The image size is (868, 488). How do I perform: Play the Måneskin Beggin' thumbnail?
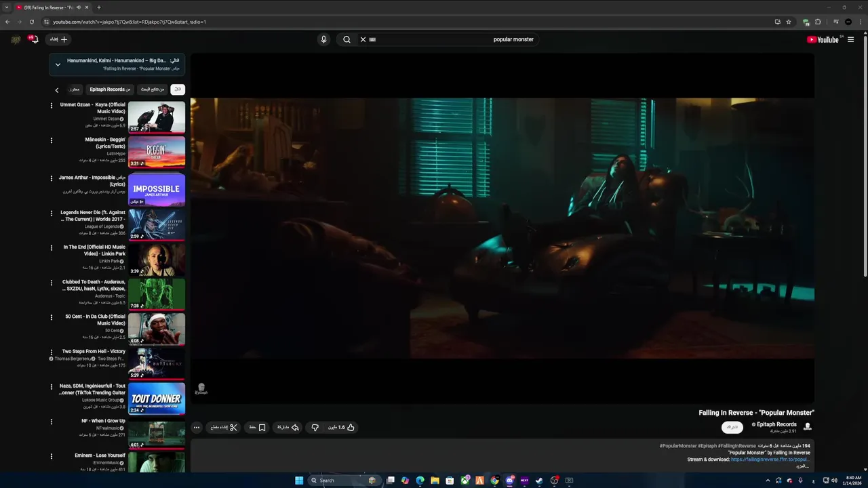[x=157, y=152]
